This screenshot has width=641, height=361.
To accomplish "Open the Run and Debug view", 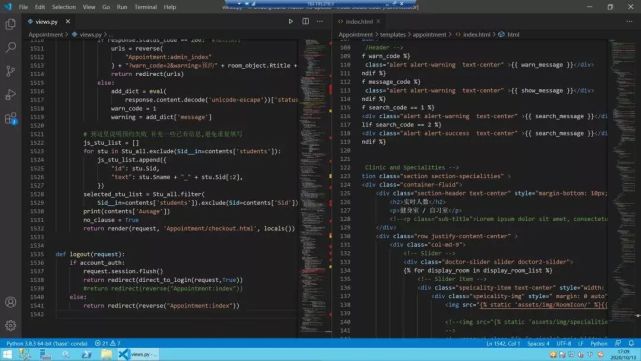I will point(11,95).
